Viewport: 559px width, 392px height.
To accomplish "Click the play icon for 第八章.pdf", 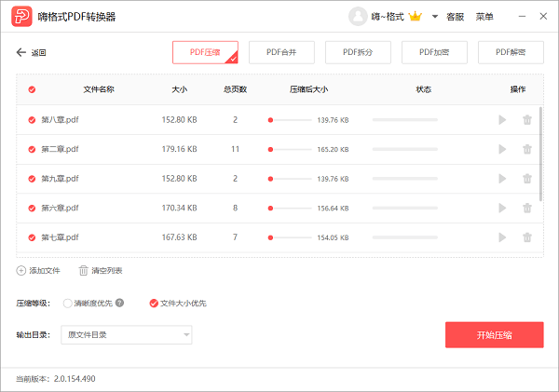I will pyautogui.click(x=502, y=120).
